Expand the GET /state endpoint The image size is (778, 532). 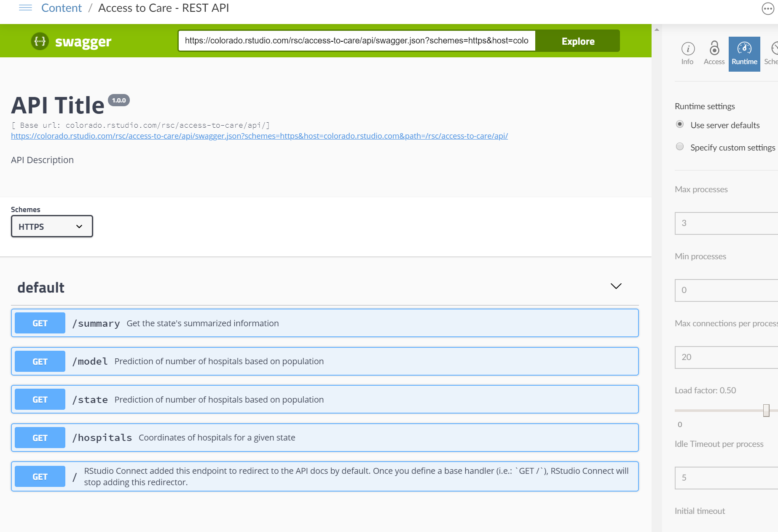[325, 399]
